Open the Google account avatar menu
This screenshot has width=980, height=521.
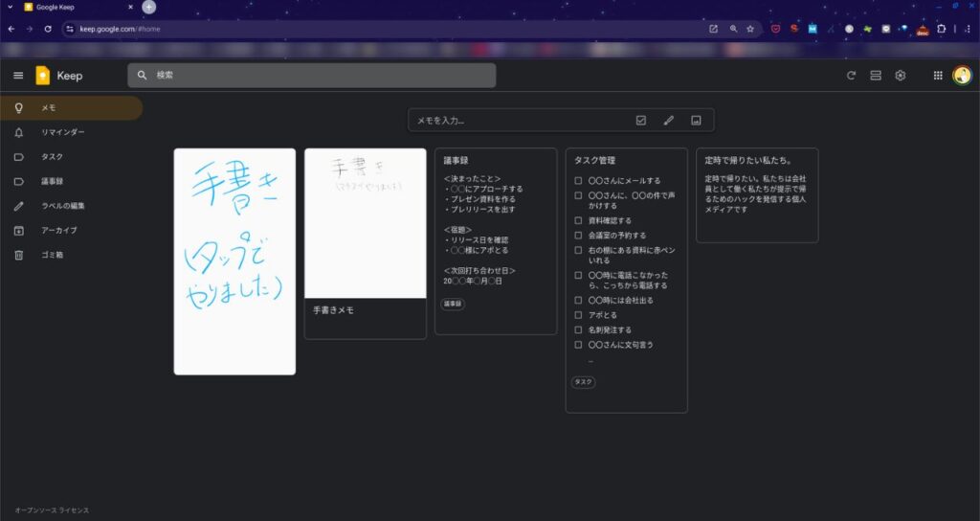pos(962,76)
